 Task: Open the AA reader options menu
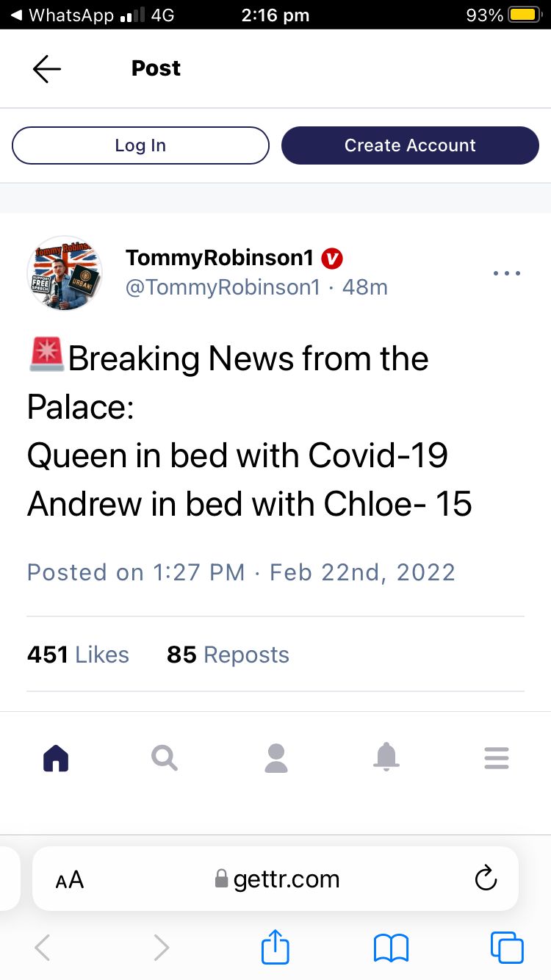point(70,879)
